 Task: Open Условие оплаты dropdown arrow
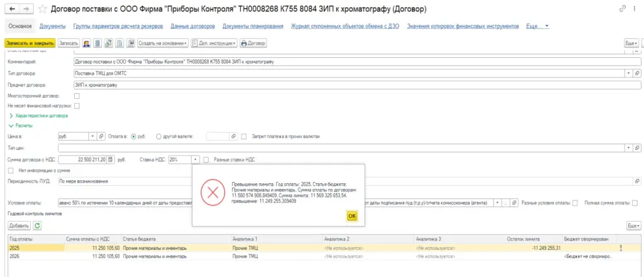coord(498,203)
